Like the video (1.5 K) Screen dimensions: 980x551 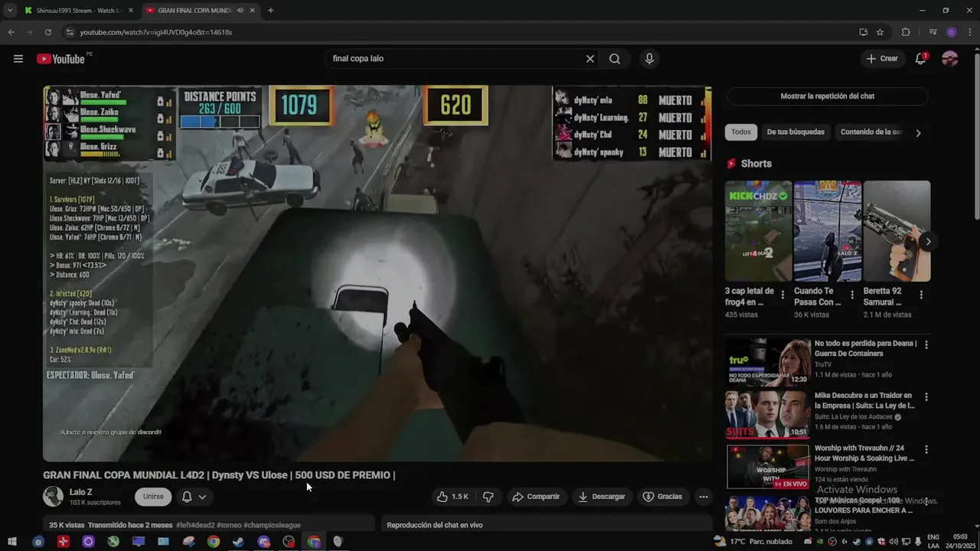[452, 497]
